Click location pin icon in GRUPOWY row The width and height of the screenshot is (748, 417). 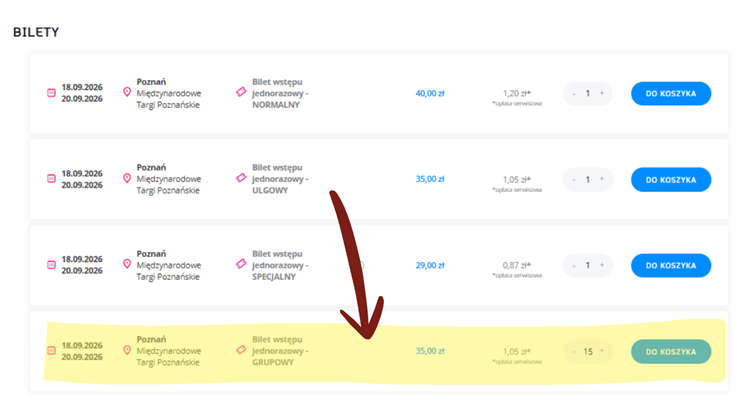[x=127, y=350]
